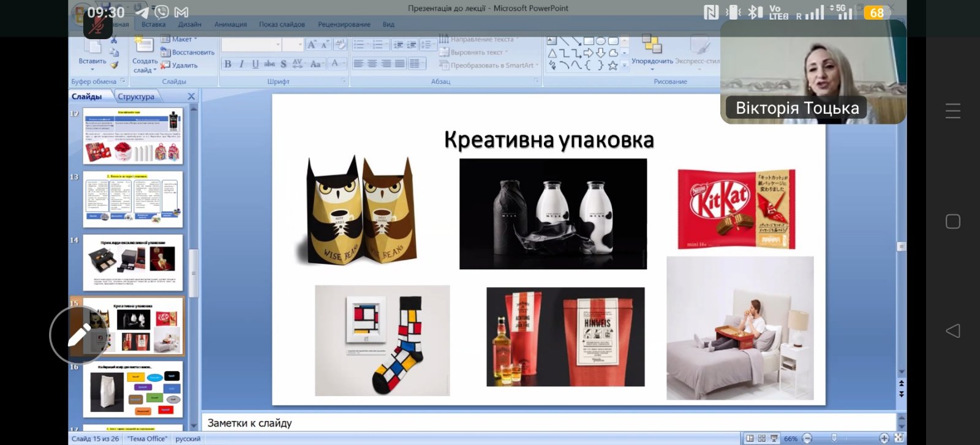Click the Восстановить reset button
This screenshot has width=980, height=445.
click(x=187, y=52)
